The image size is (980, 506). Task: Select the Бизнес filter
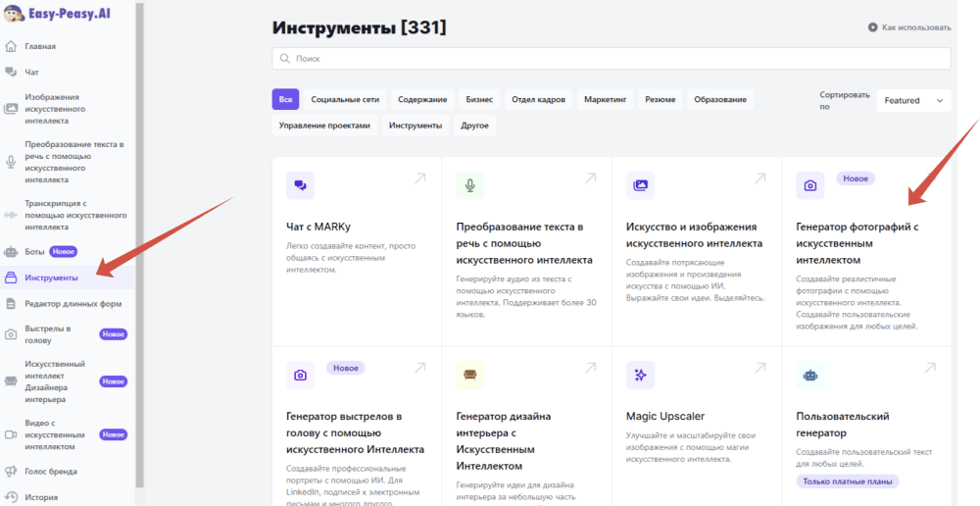tap(479, 99)
